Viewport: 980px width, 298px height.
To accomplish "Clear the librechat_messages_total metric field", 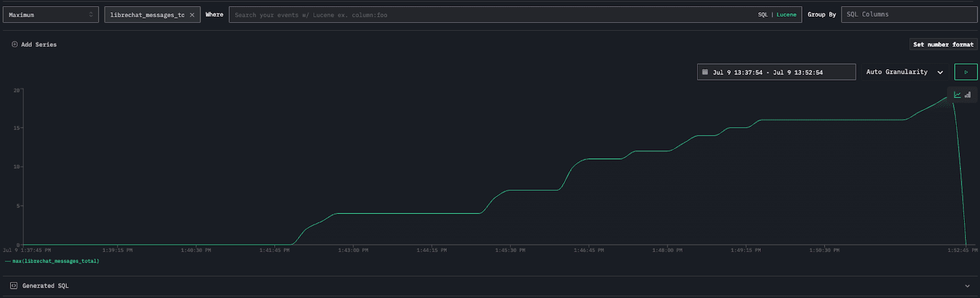I will (192, 15).
